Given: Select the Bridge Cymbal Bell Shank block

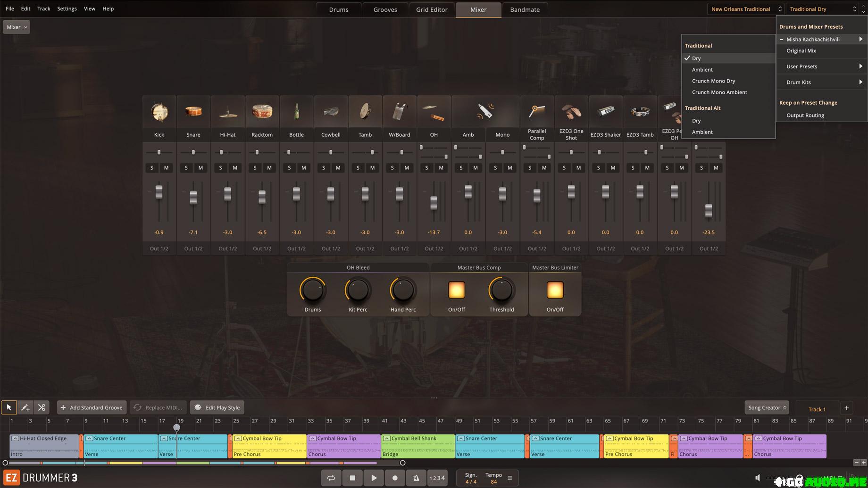Looking at the screenshot, I should (x=418, y=446).
